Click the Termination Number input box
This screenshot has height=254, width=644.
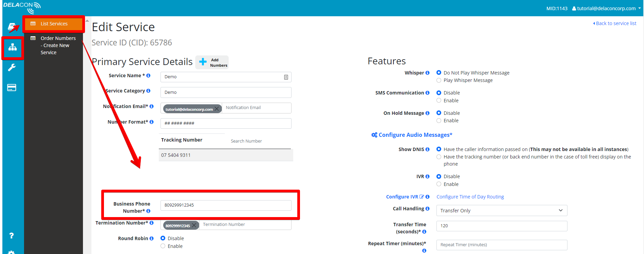245,225
